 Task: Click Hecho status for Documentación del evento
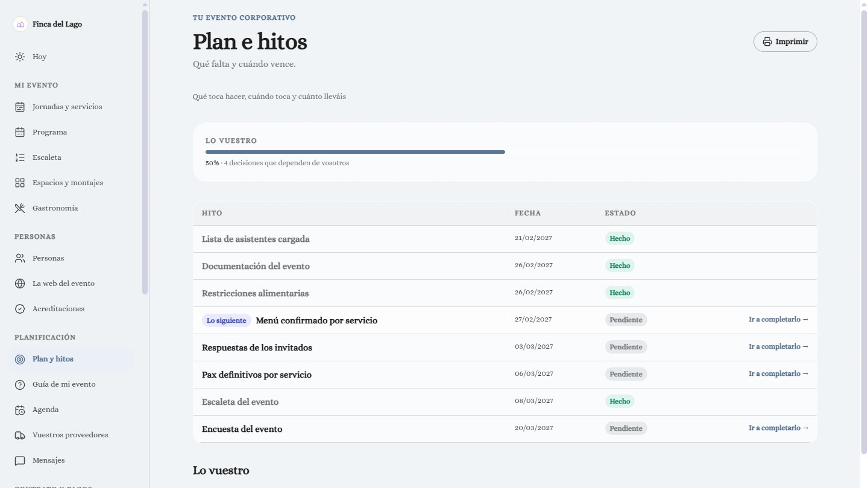tap(620, 265)
